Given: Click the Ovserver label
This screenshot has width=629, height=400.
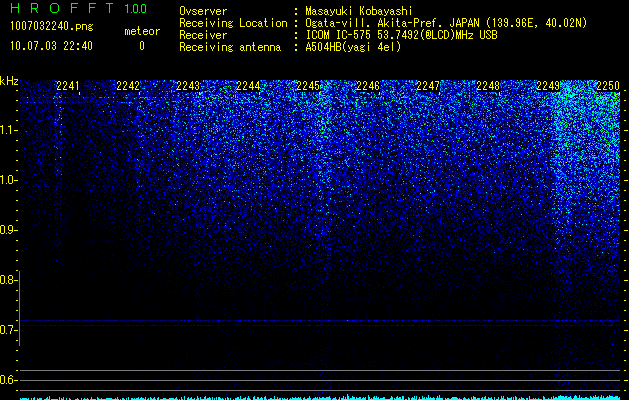Looking at the screenshot, I should [203, 11].
